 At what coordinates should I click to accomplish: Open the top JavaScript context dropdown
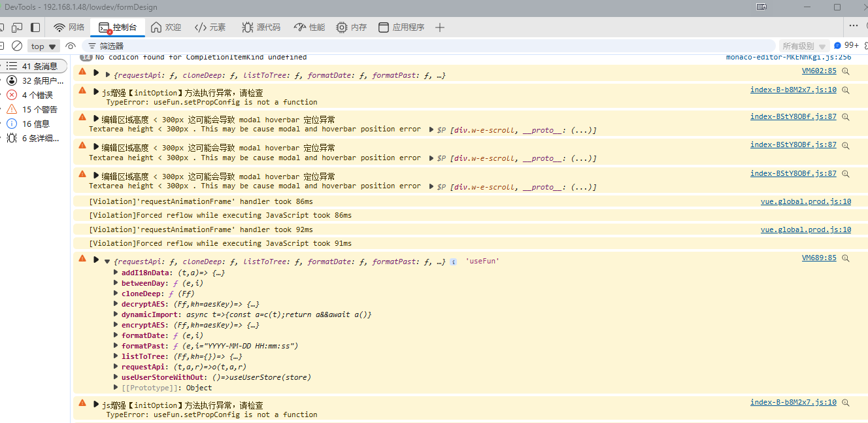pos(44,46)
